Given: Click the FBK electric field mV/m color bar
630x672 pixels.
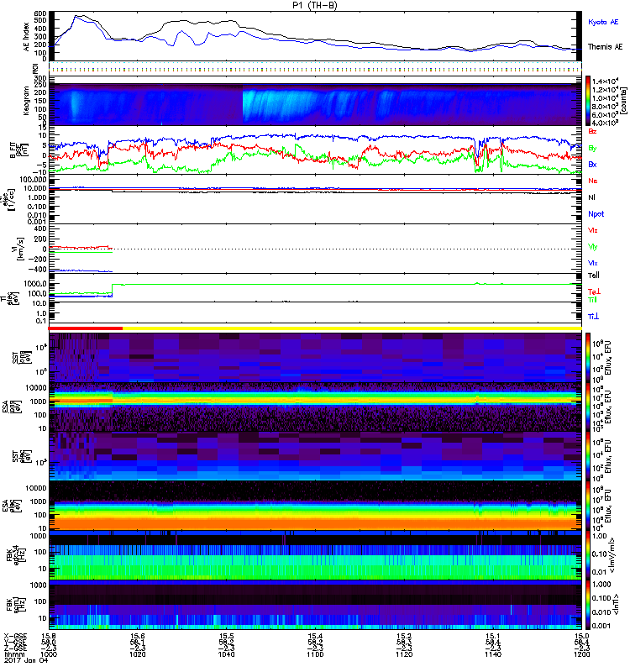Looking at the screenshot, I should click(x=588, y=555).
